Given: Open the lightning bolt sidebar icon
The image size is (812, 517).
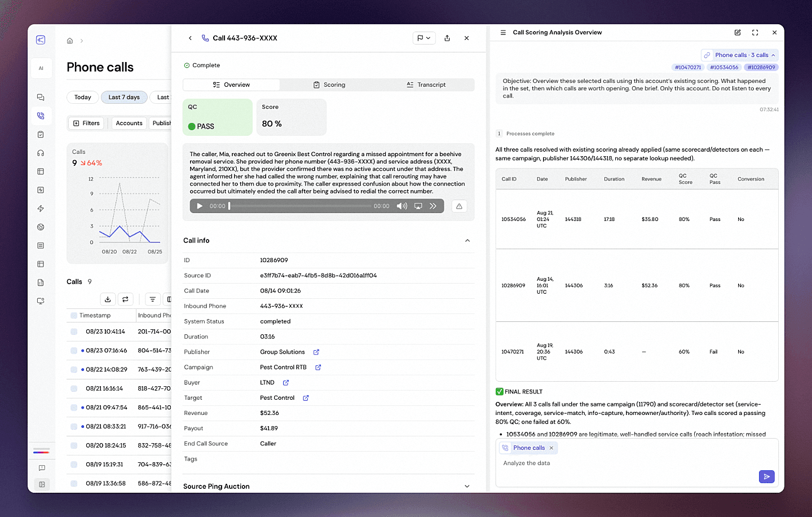Looking at the screenshot, I should pyautogui.click(x=41, y=209).
